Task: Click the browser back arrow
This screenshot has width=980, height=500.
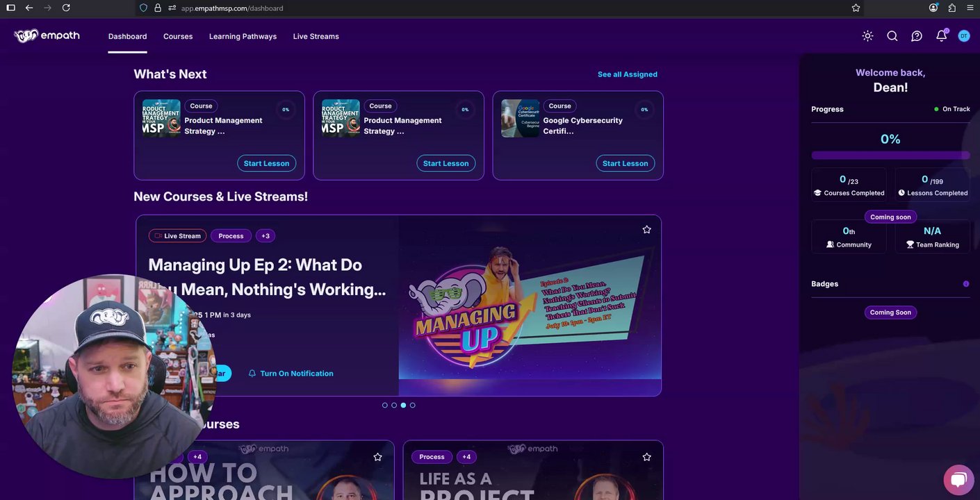Action: (x=29, y=8)
